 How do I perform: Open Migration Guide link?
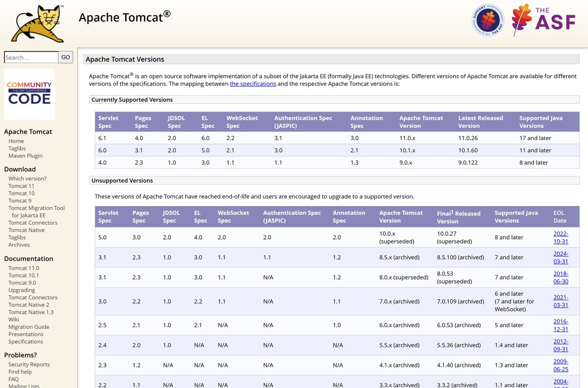pyautogui.click(x=29, y=327)
